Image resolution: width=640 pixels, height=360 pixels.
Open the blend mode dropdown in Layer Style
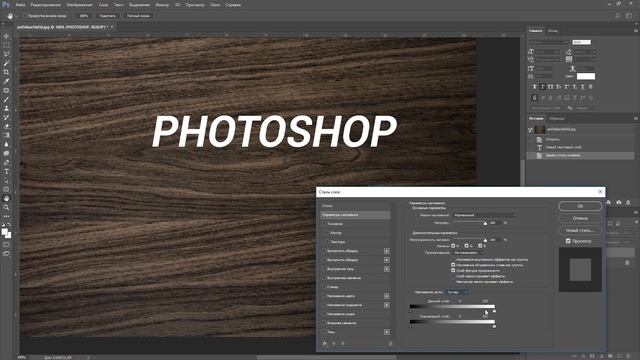coord(484,215)
